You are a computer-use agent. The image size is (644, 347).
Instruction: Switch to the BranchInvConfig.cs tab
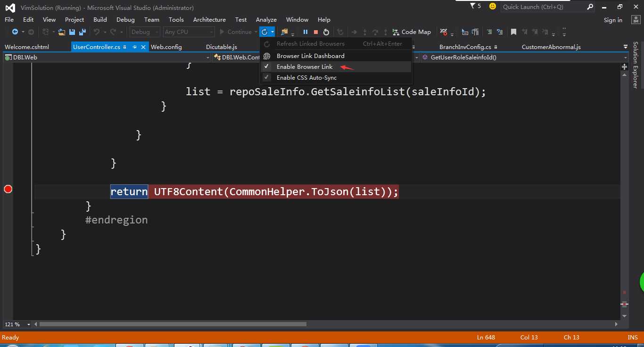(x=465, y=47)
